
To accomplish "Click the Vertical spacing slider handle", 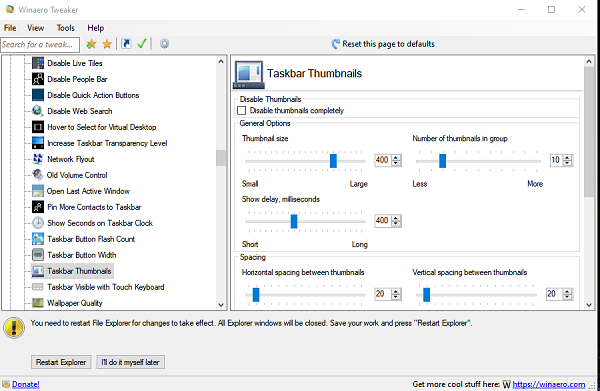I will (427, 295).
